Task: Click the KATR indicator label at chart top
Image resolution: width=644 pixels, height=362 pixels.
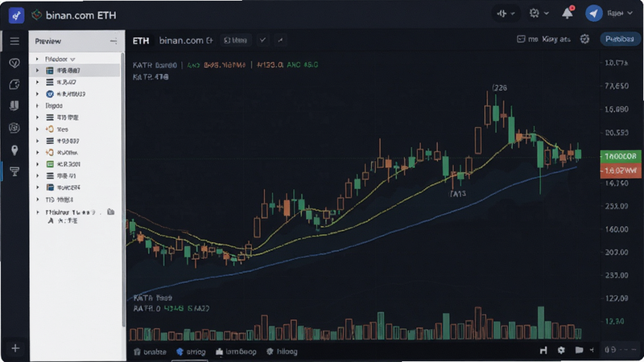Action: 155,65
